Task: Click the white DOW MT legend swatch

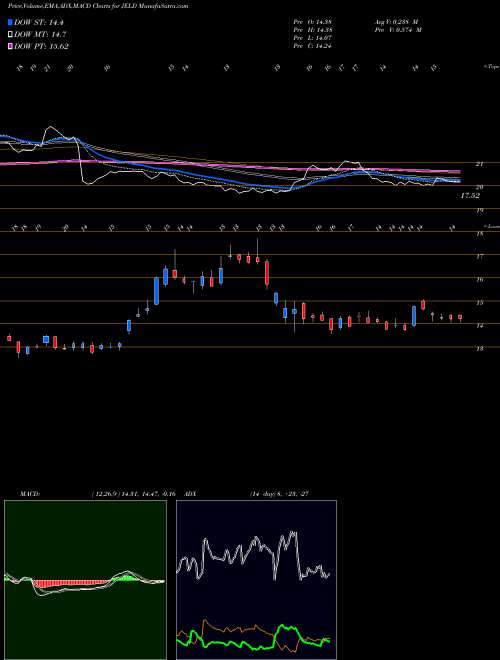Action: (10, 35)
